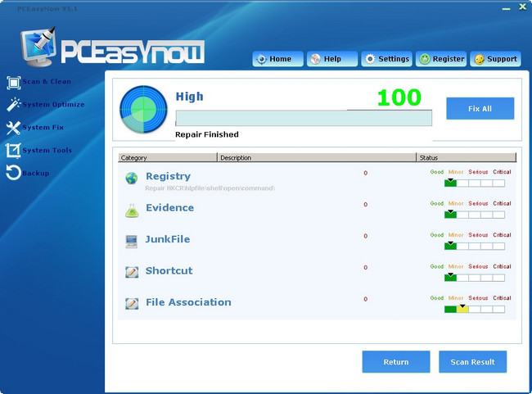This screenshot has width=532, height=394.
Task: Click the Fix All button
Action: coord(480,109)
